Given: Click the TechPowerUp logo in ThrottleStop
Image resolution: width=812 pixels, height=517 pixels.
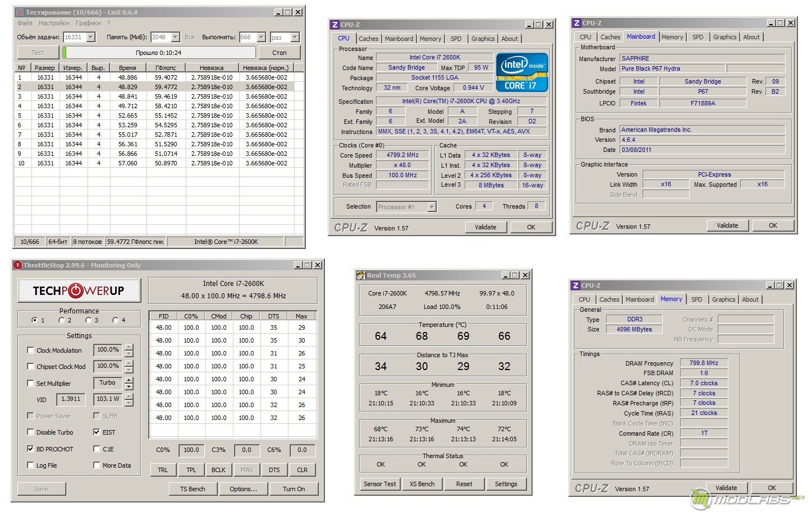Looking at the screenshot, I should 79,290.
